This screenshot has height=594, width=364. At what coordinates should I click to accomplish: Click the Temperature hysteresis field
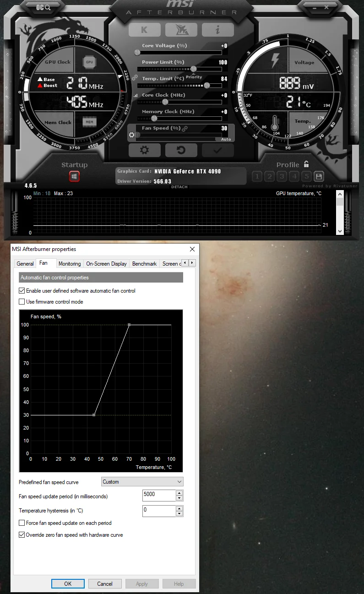coord(159,511)
